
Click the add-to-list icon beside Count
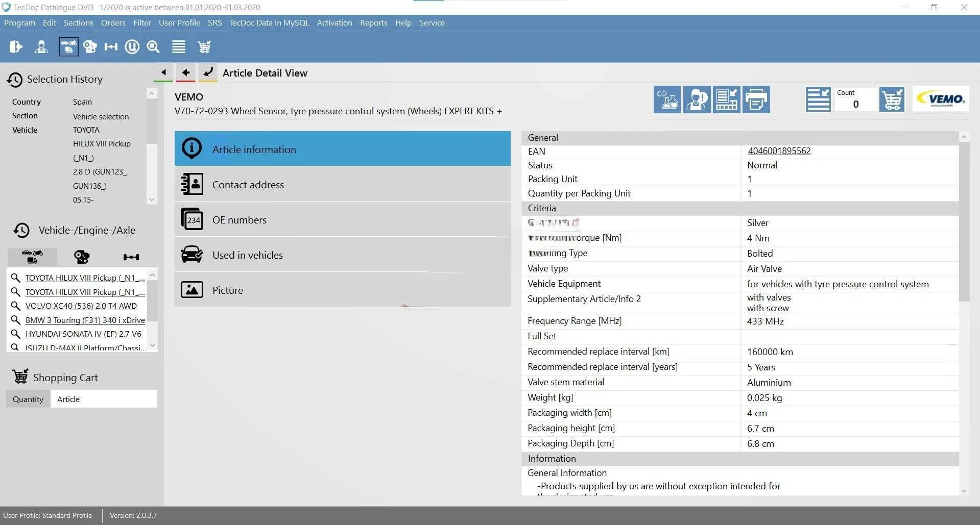pyautogui.click(x=818, y=99)
